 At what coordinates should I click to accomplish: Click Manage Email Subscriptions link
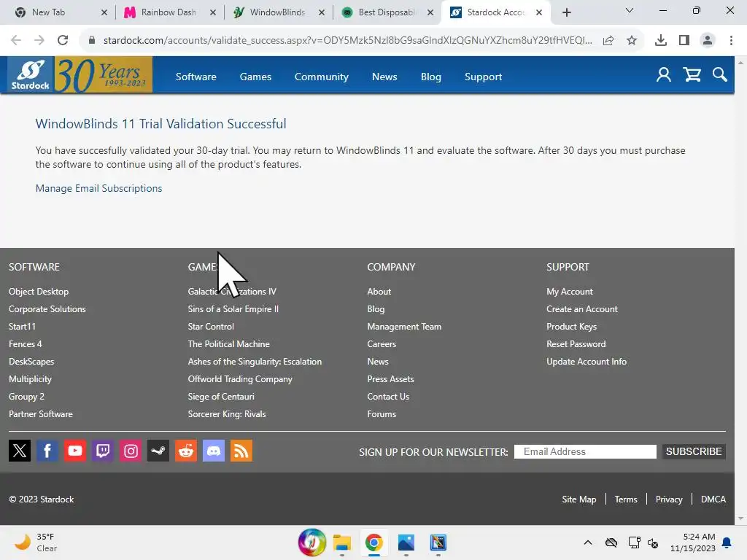[x=98, y=189]
